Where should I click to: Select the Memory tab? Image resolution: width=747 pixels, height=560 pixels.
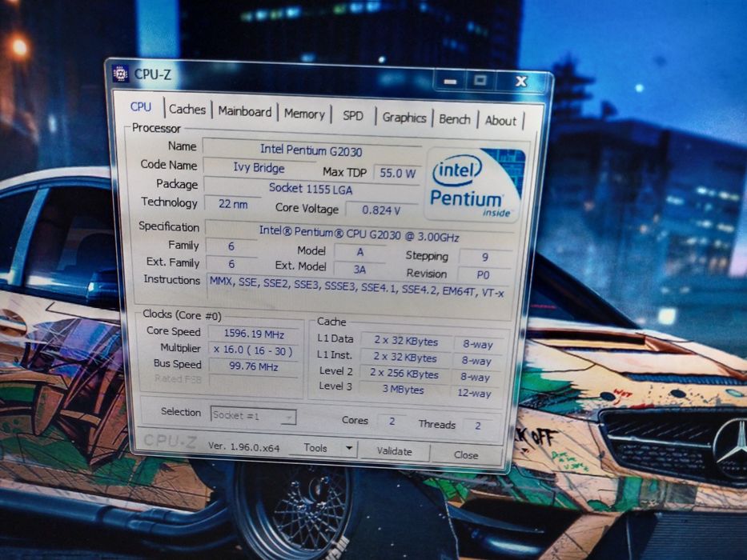point(304,114)
